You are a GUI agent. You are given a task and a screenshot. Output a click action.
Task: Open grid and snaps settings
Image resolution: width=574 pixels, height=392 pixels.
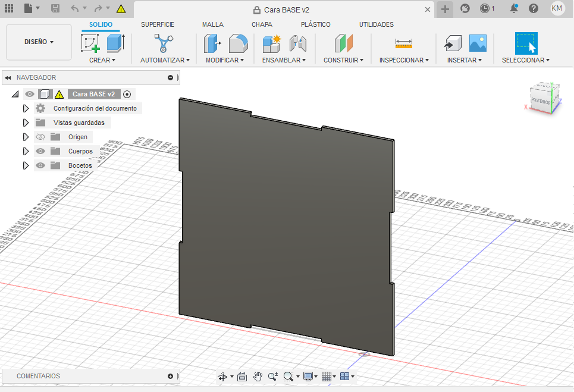coord(328,377)
